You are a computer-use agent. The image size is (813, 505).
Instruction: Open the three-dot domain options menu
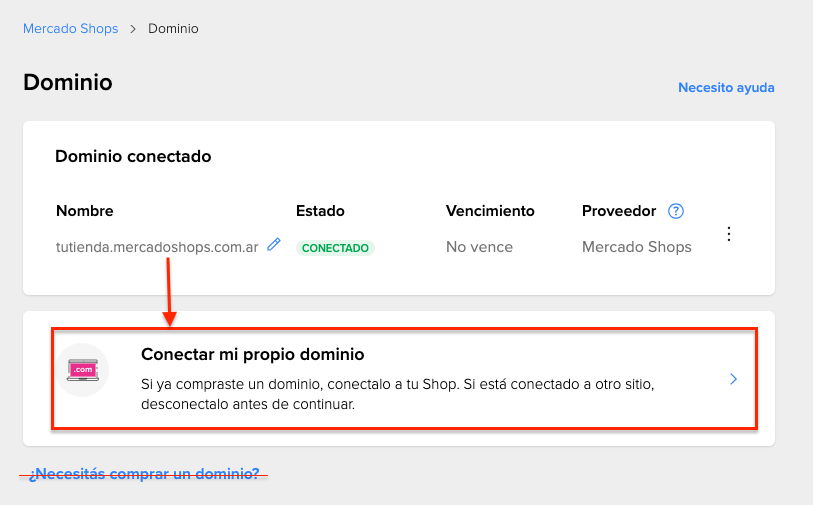pyautogui.click(x=729, y=234)
